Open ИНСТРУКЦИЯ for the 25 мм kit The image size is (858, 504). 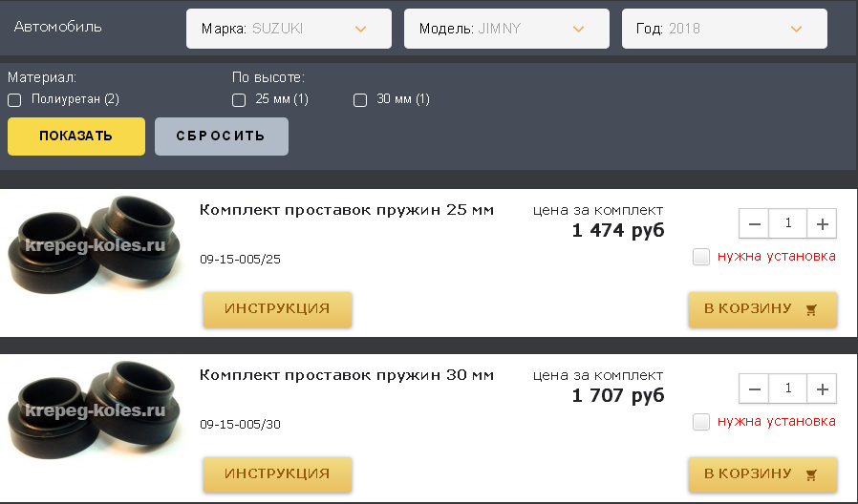(x=277, y=309)
